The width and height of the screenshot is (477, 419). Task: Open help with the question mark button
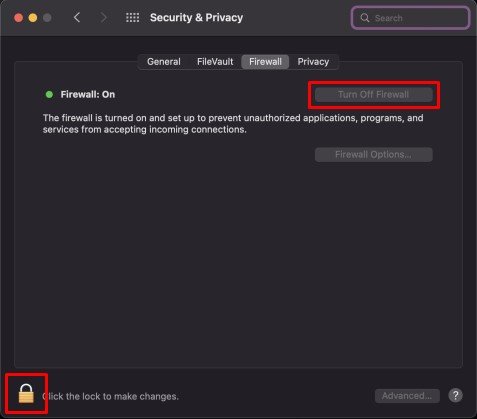(455, 396)
